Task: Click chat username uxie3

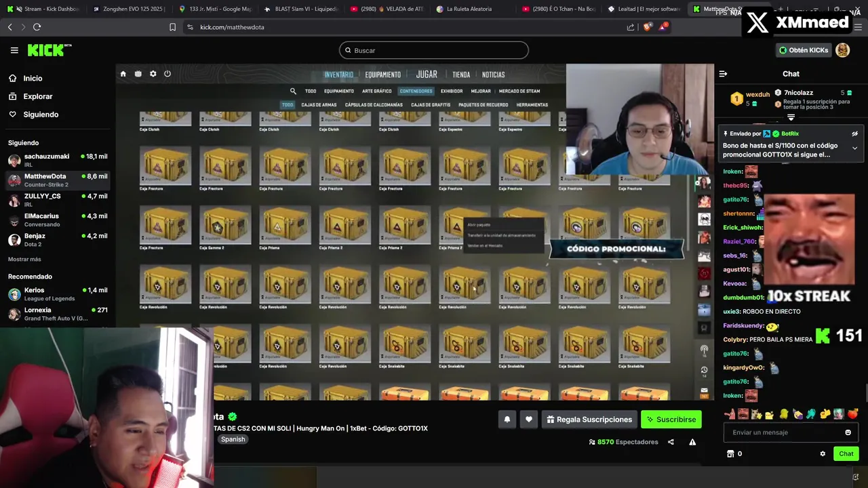Action: (x=731, y=312)
